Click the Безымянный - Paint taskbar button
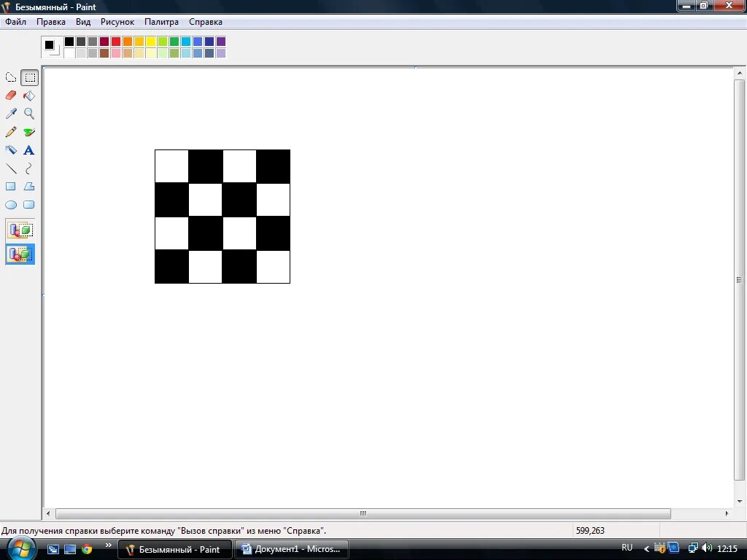Viewport: 747px width, 560px height. [x=175, y=549]
